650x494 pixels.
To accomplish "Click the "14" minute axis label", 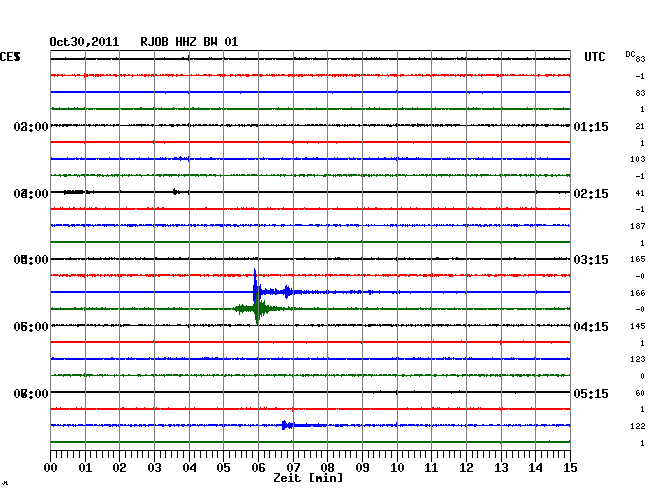I will coord(535,468).
